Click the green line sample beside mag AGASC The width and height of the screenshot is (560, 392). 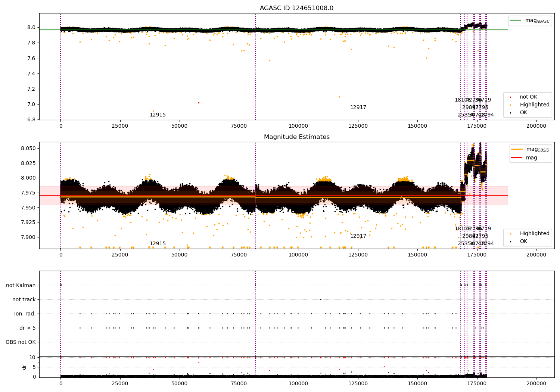516,21
